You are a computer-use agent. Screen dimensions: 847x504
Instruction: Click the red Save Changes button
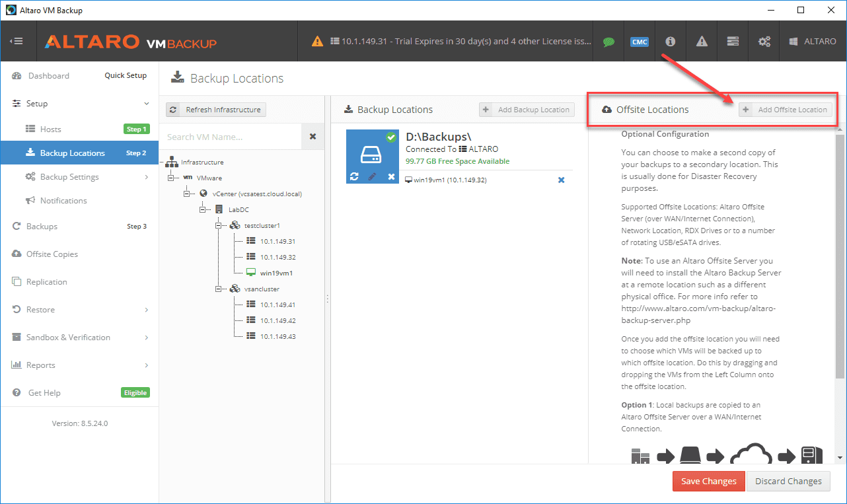[x=709, y=481]
